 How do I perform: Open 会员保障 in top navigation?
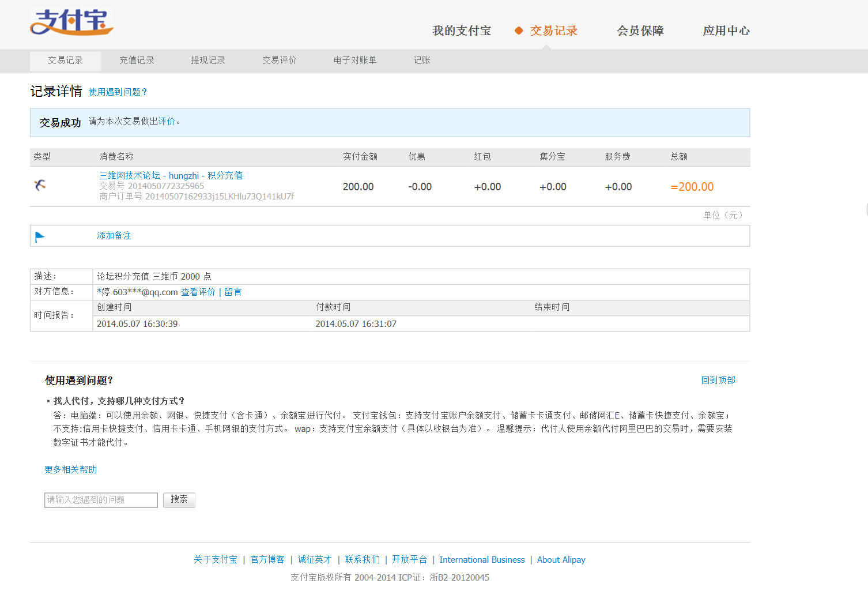pyautogui.click(x=640, y=31)
